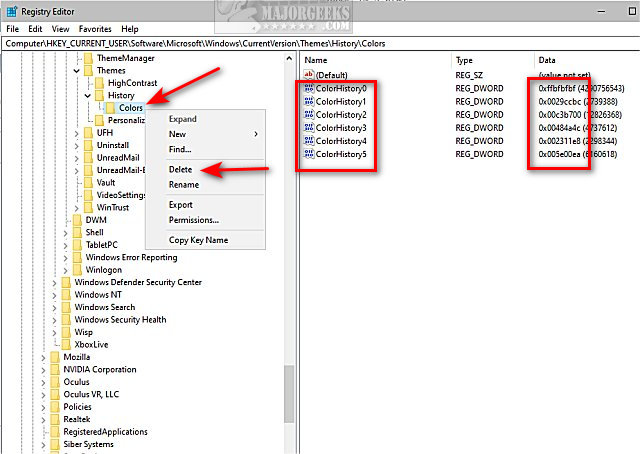Click the Themes folder icon
The height and width of the screenshot is (454, 640).
tap(88, 71)
